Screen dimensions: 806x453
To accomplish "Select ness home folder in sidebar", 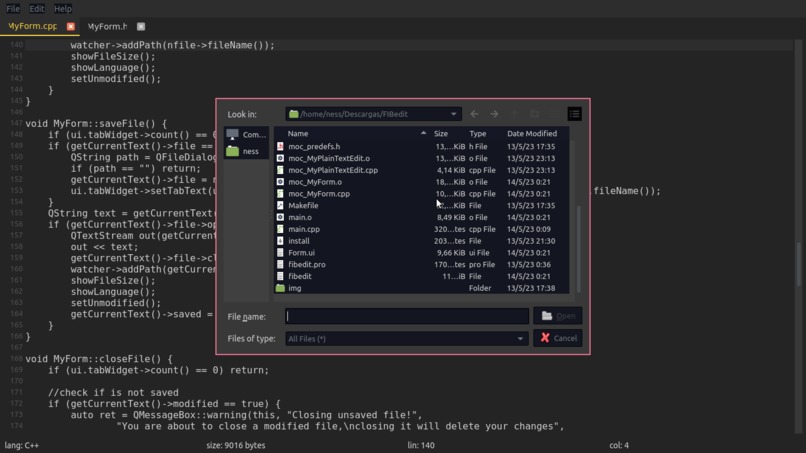I will coord(246,151).
